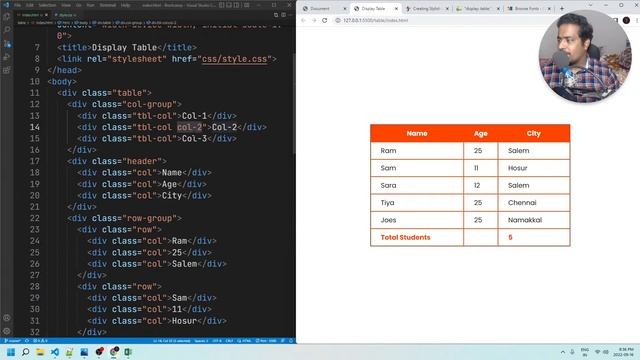
Task: Close the Document browser tab
Action: pyautogui.click(x=344, y=9)
